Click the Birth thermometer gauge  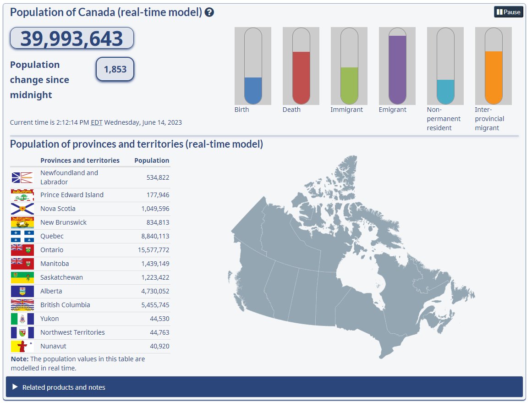coord(252,66)
